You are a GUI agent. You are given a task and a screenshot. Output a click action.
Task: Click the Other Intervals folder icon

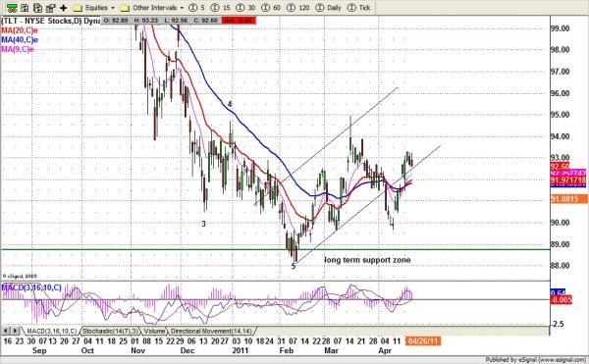click(125, 8)
